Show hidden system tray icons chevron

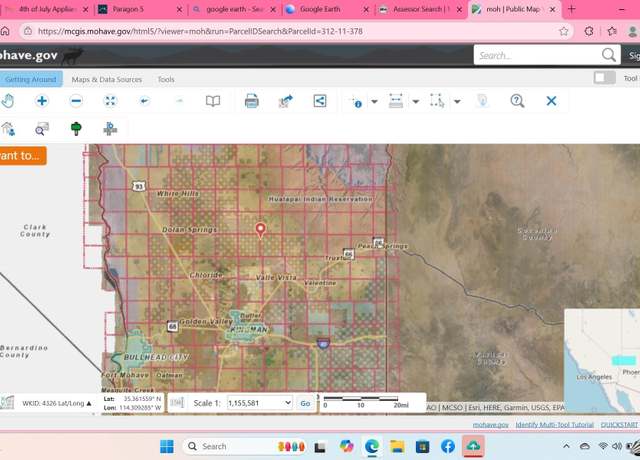tap(566, 446)
